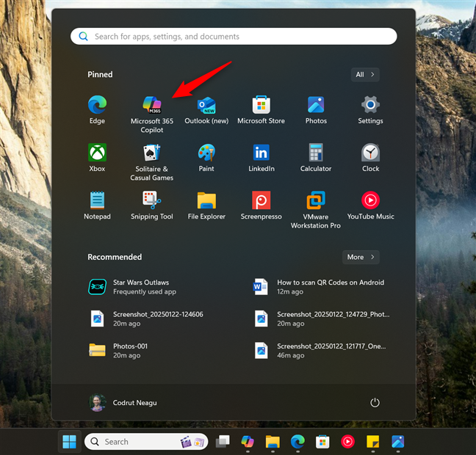The width and height of the screenshot is (476, 455).
Task: Open Task View on the taskbar
Action: (223, 442)
